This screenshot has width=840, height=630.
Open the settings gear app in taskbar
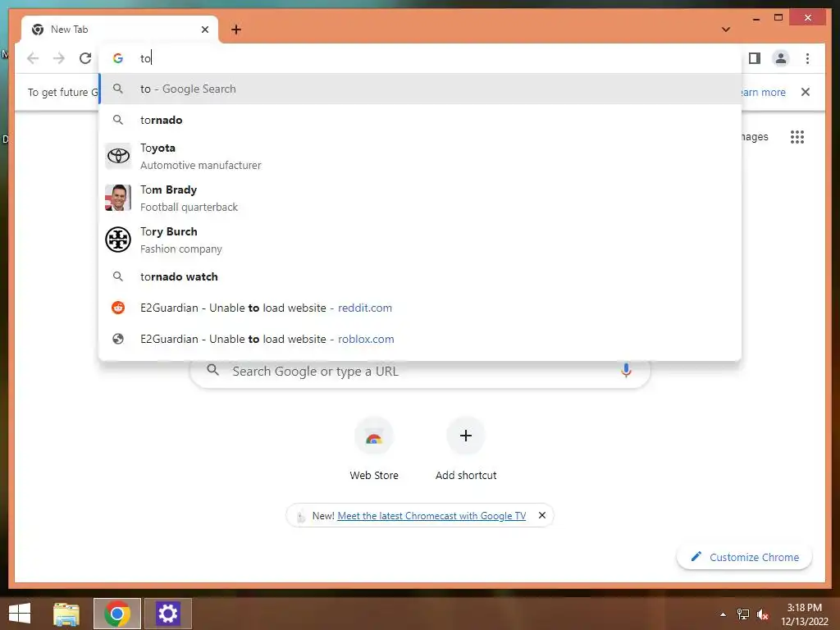[x=167, y=614]
